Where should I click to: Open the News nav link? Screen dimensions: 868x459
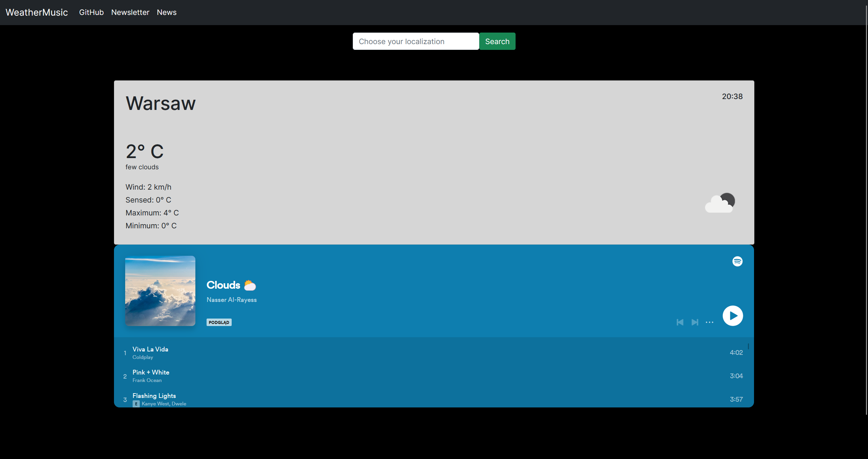point(167,13)
